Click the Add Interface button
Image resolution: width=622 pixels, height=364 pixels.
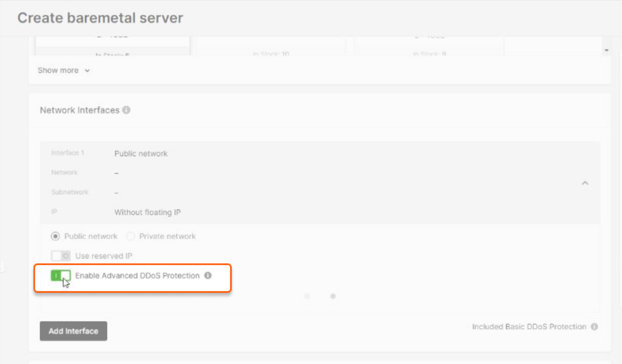[x=73, y=331]
